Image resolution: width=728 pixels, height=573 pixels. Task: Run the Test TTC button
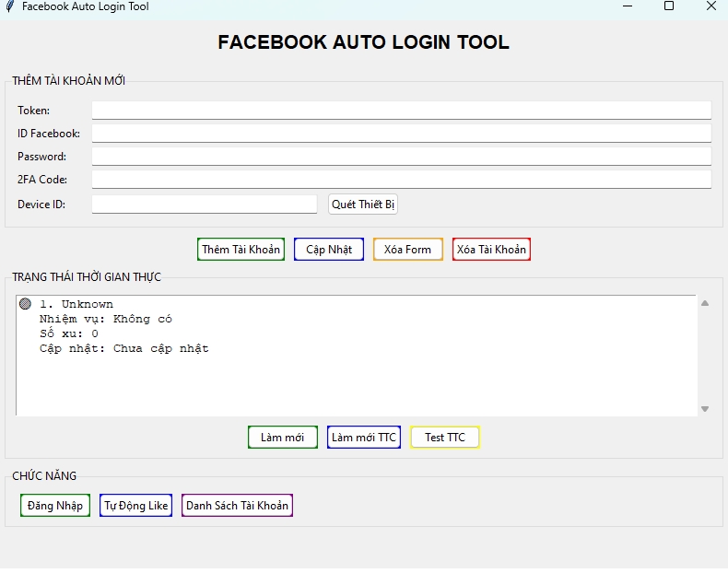click(445, 437)
